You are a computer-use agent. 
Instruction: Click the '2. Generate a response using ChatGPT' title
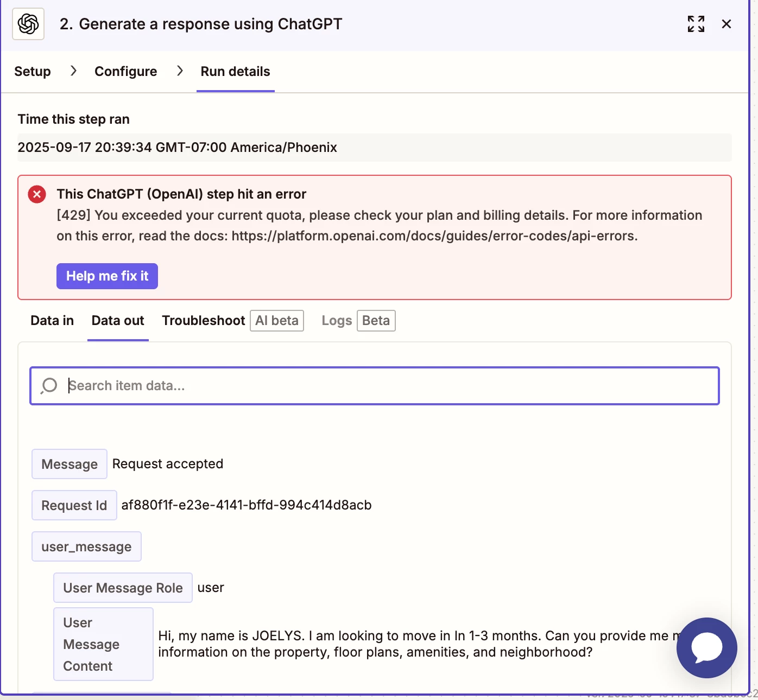tap(201, 24)
